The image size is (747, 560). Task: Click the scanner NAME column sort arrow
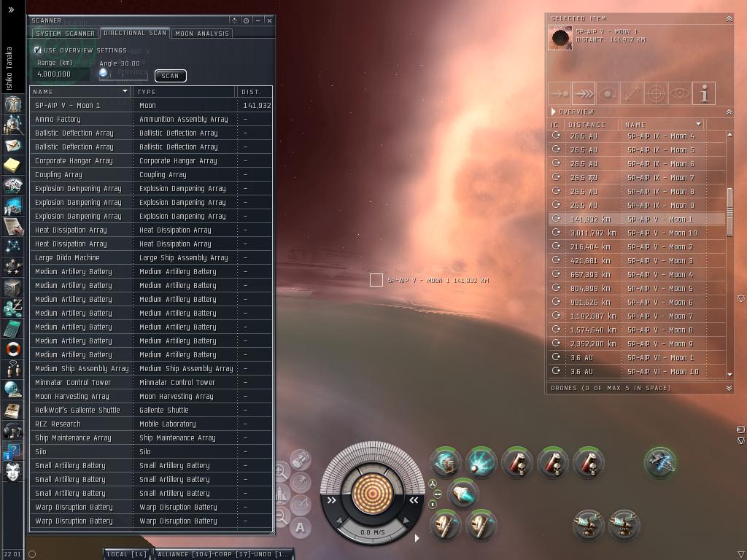[125, 91]
